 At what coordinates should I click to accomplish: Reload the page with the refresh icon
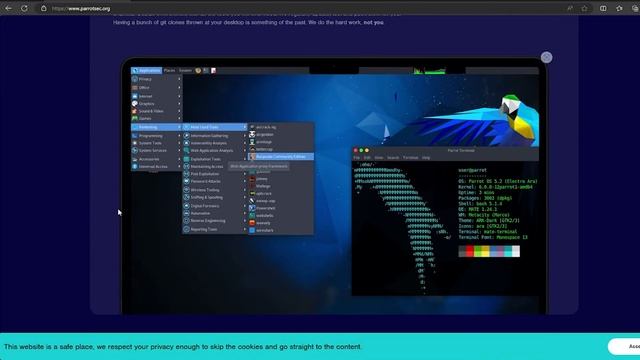click(24, 8)
